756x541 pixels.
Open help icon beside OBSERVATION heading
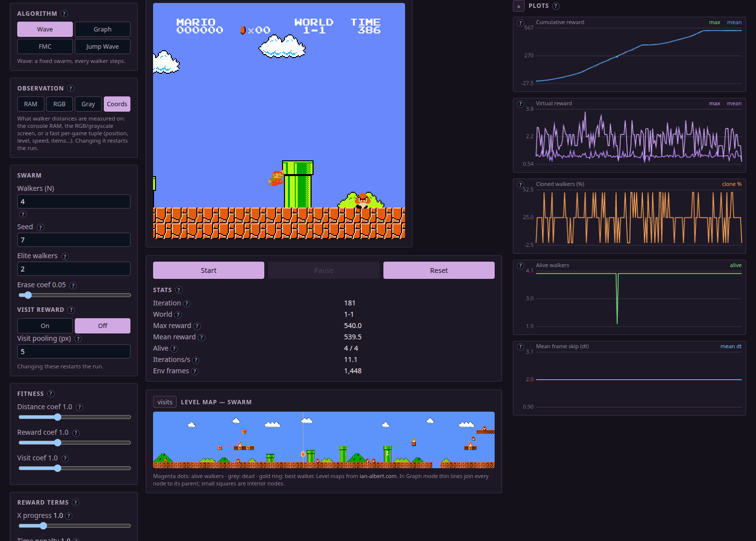pyautogui.click(x=70, y=89)
